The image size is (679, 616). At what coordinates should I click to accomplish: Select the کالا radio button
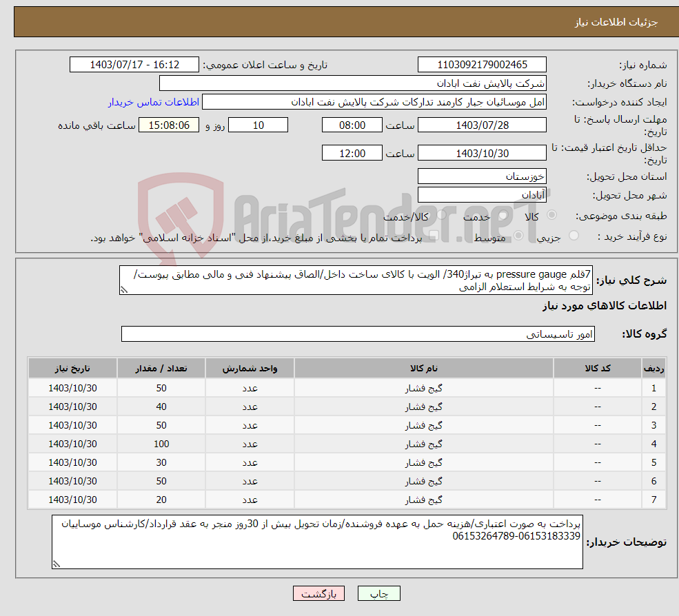click(x=551, y=215)
